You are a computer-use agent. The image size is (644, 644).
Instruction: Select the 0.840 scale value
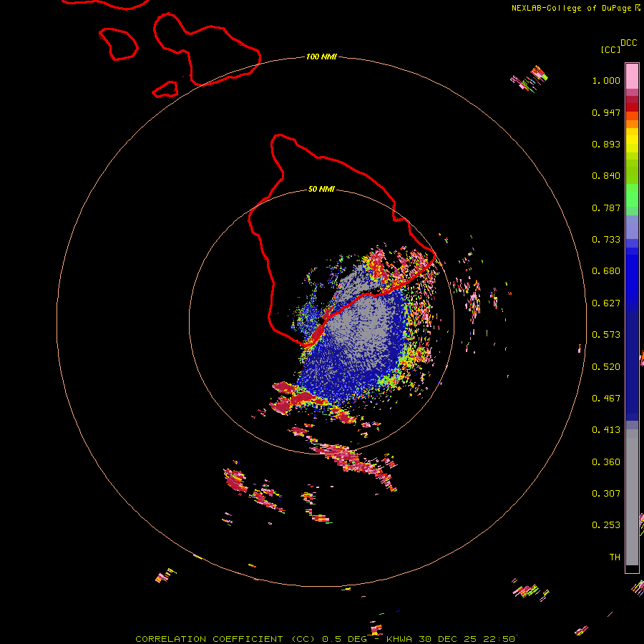point(606,176)
